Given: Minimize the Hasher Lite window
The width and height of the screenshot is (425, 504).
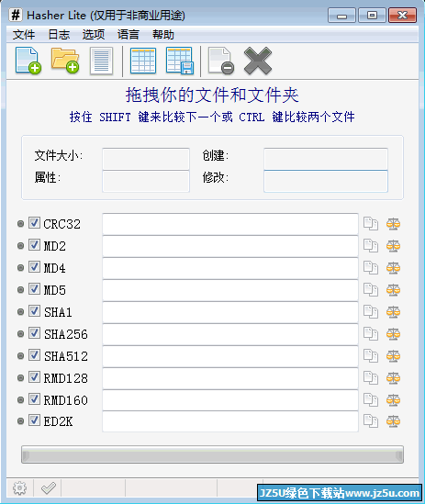Looking at the screenshot, I should [341, 15].
